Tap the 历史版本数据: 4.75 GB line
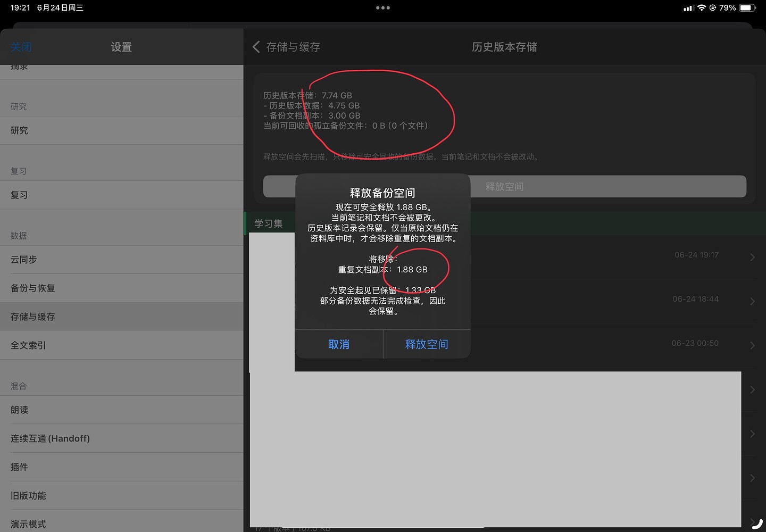The image size is (766, 532). (312, 105)
